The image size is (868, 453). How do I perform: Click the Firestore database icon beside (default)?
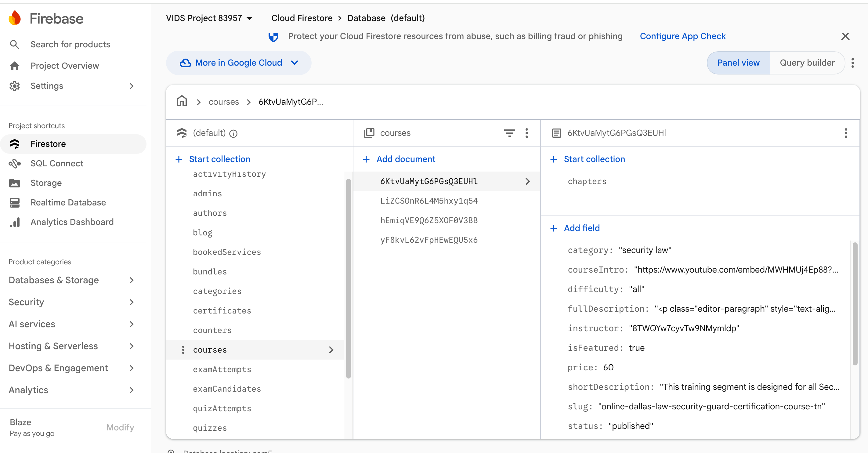pyautogui.click(x=182, y=133)
